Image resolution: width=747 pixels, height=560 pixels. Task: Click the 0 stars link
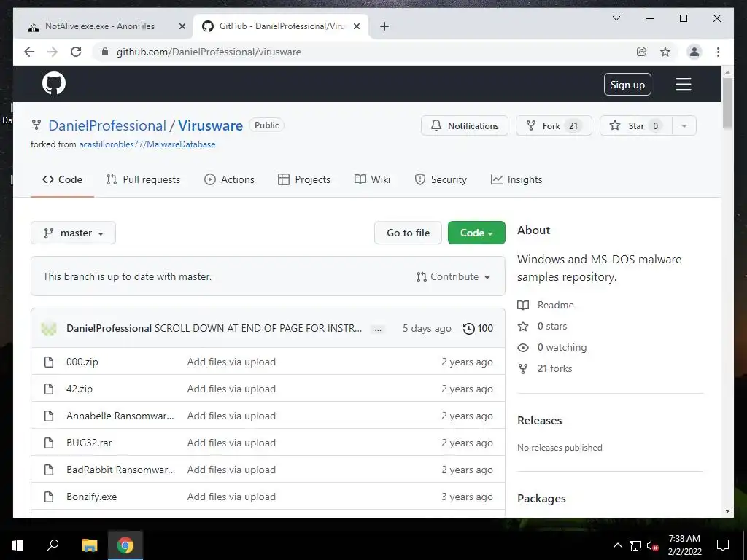(552, 326)
